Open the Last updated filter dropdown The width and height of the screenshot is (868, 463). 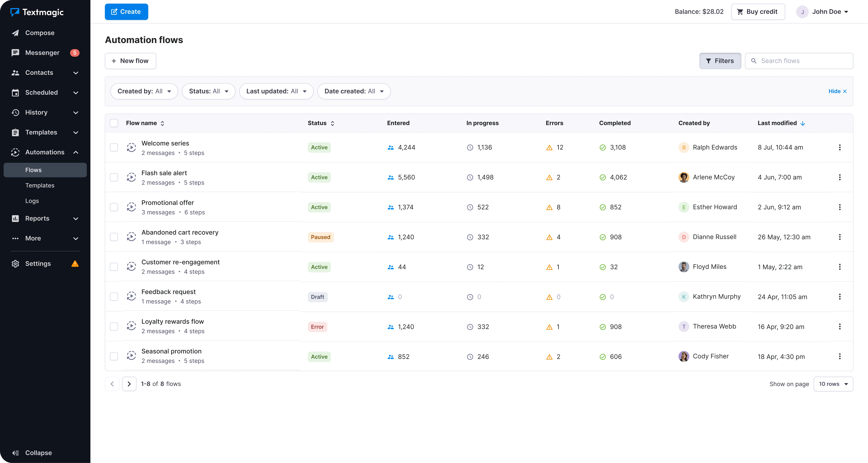(x=276, y=91)
